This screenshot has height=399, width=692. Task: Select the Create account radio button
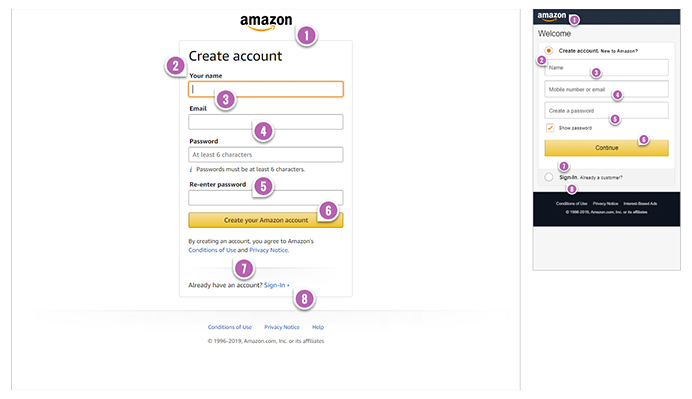coord(549,50)
